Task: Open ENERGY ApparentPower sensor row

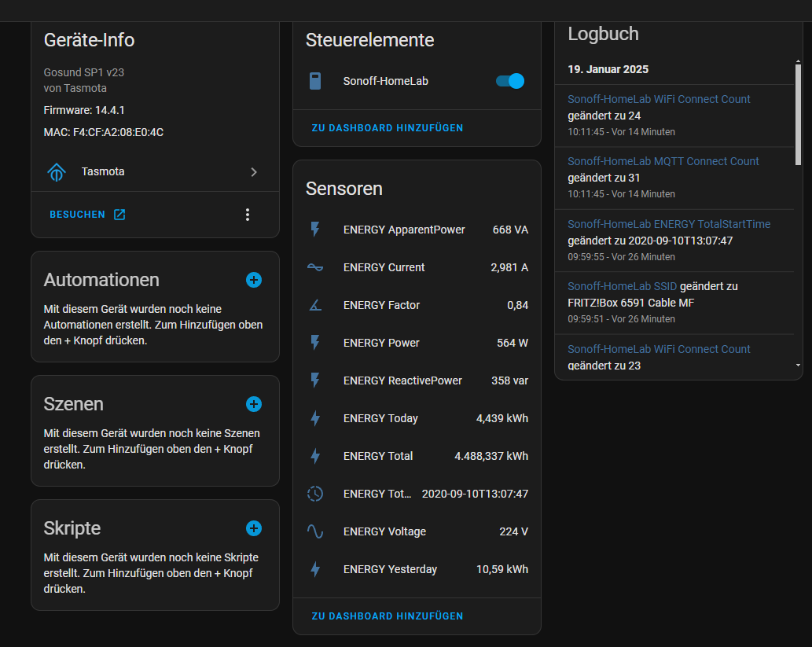Action: point(417,230)
